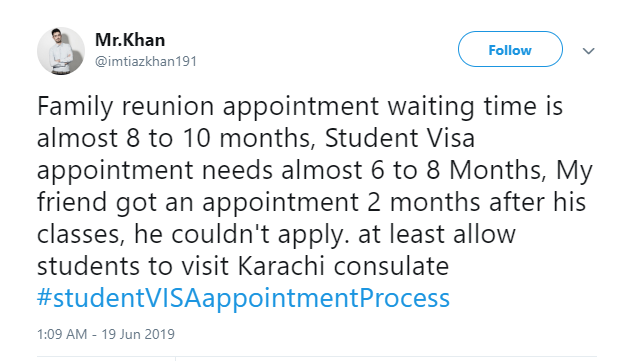Click the tweet's first line 'Family reunion appointment'
This screenshot has height=361, width=634.
point(208,107)
